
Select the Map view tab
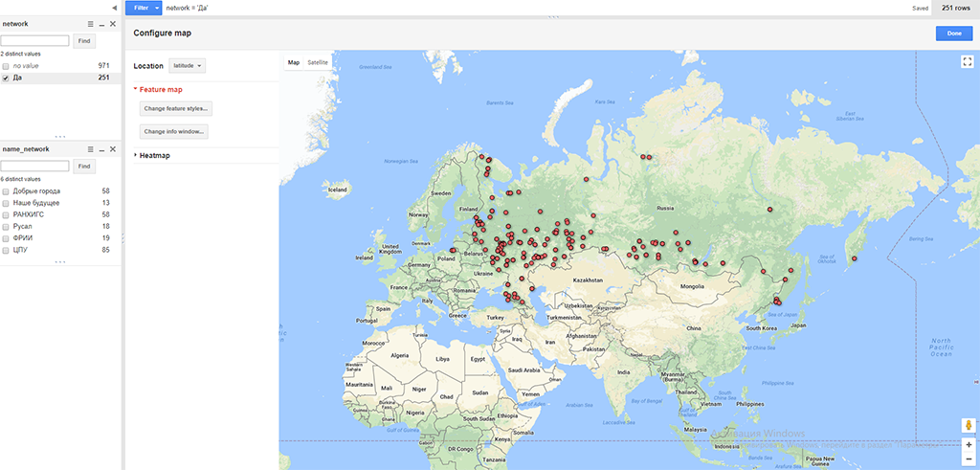point(294,62)
